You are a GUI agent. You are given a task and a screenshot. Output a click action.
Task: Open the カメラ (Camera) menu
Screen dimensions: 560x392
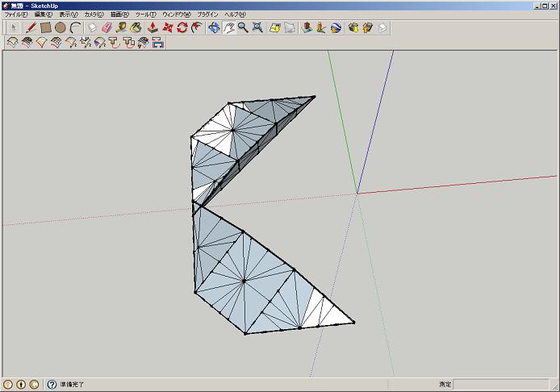tap(94, 15)
